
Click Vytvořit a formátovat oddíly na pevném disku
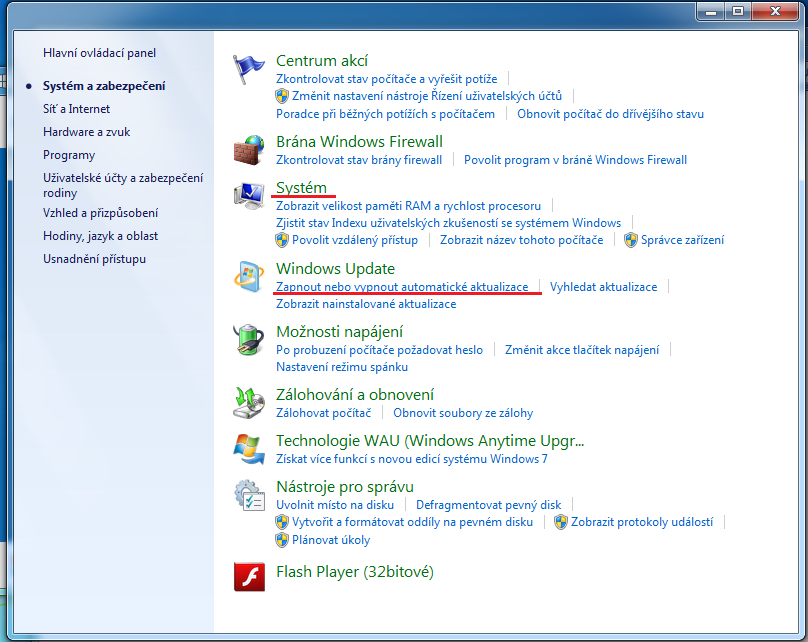[x=412, y=522]
